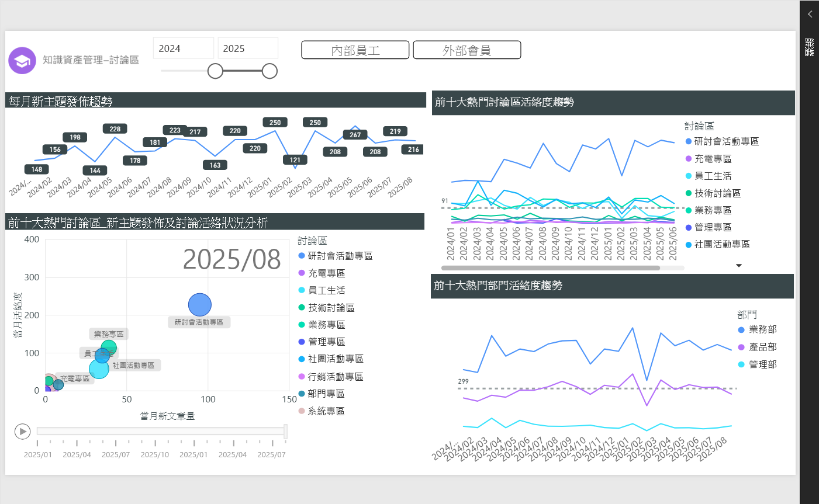Click the 299 reference line label
This screenshot has width=819, height=504.
coord(463,381)
